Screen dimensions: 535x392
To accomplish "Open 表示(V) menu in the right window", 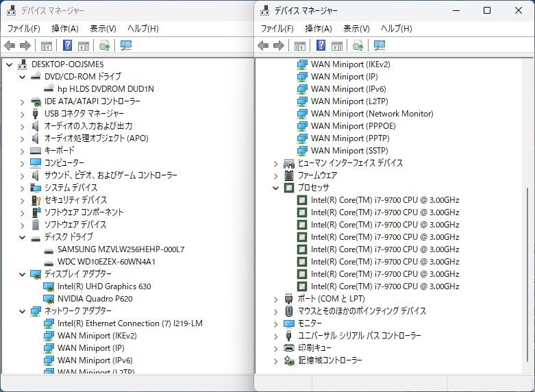I will 356,29.
